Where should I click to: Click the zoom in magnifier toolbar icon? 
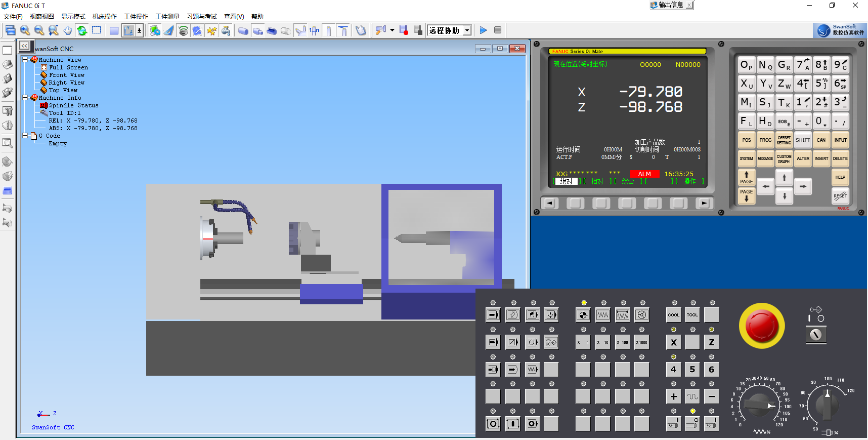(x=25, y=30)
